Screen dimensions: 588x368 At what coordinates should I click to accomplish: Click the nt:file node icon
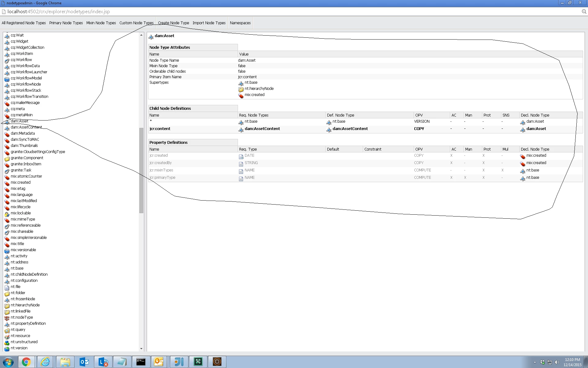coord(7,287)
